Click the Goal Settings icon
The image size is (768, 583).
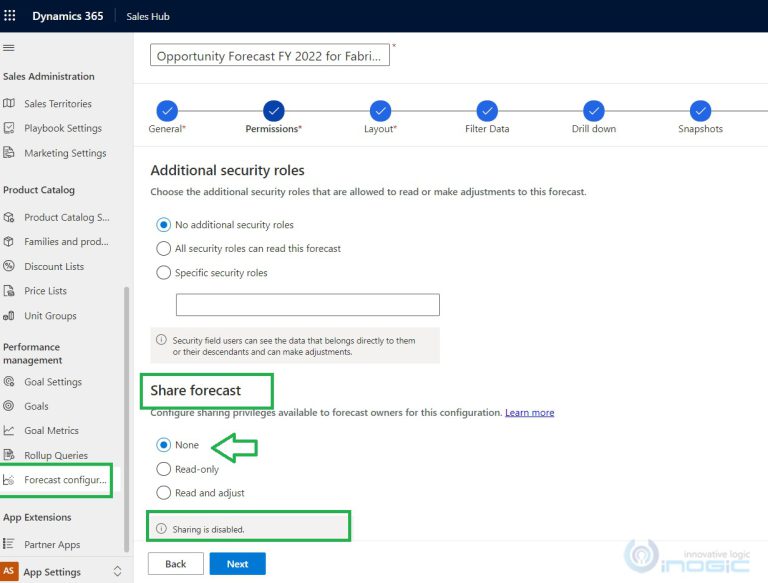coord(9,381)
